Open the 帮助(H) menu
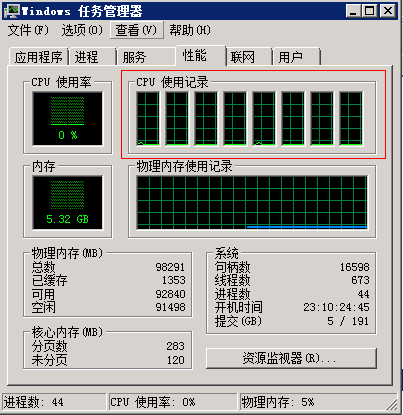This screenshot has width=403, height=415. click(x=190, y=30)
